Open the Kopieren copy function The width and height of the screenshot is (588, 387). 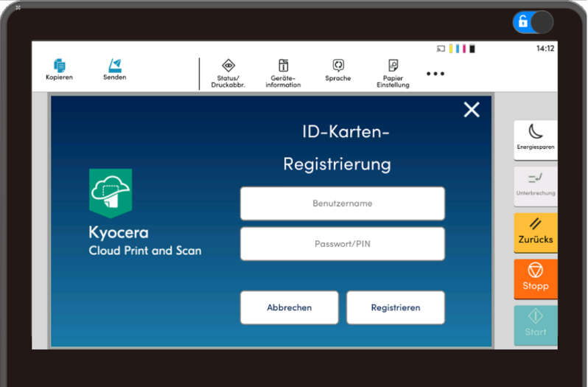59,70
